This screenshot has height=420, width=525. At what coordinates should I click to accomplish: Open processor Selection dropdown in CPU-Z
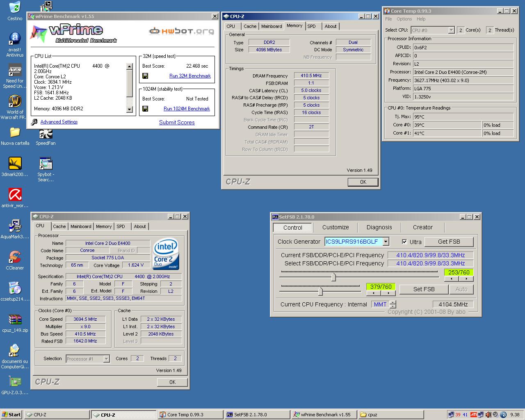106,359
